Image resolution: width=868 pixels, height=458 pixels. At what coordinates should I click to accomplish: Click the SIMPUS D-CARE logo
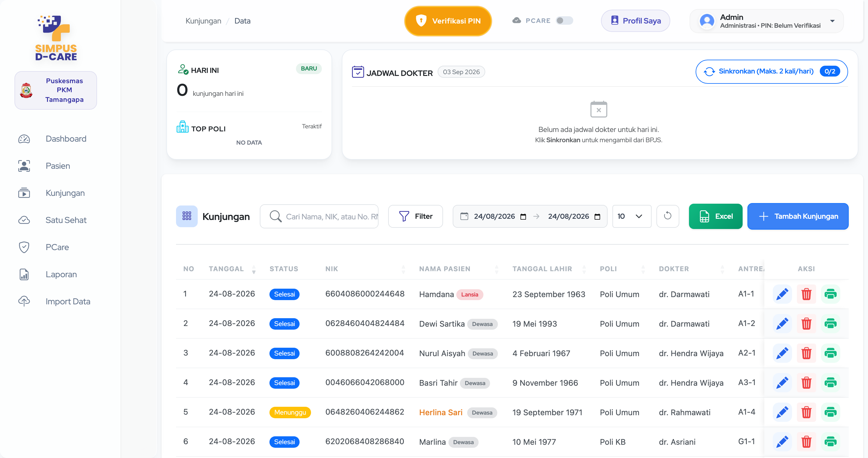56,38
